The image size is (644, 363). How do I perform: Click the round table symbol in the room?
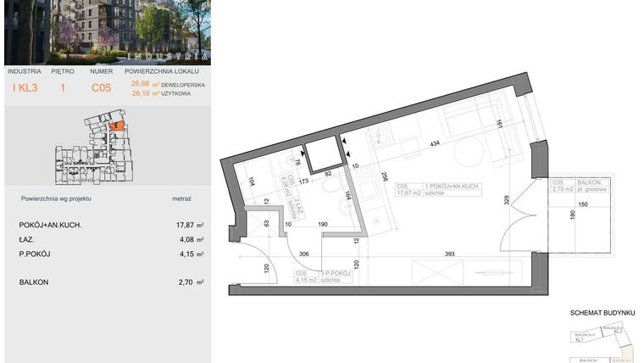click(x=469, y=152)
